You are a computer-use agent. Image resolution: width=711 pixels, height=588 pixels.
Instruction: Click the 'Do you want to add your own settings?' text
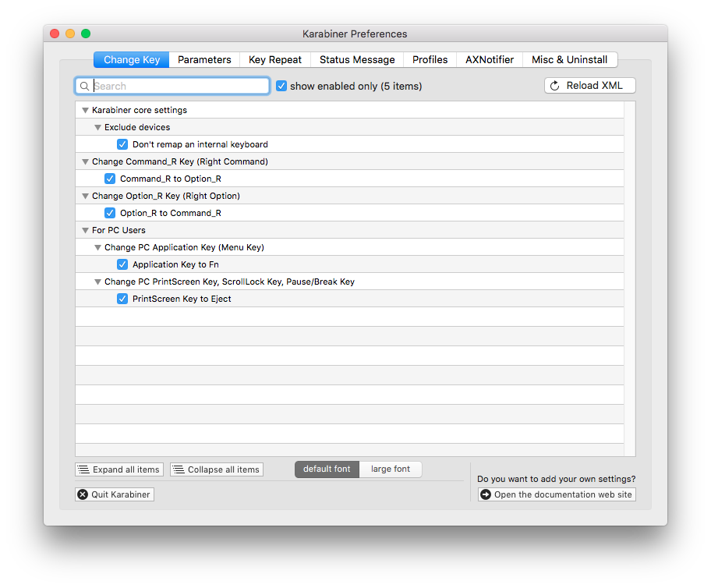(557, 479)
